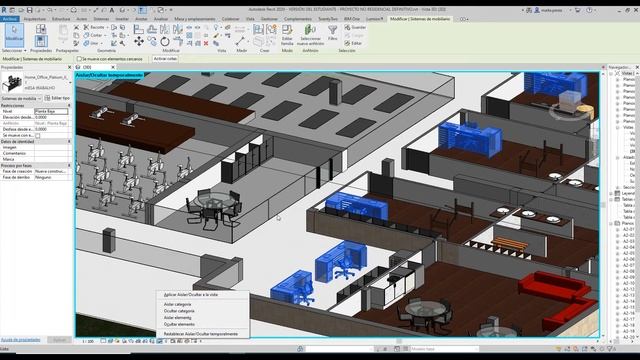Select the Move tool icon
The image size is (640, 360).
click(139, 41)
